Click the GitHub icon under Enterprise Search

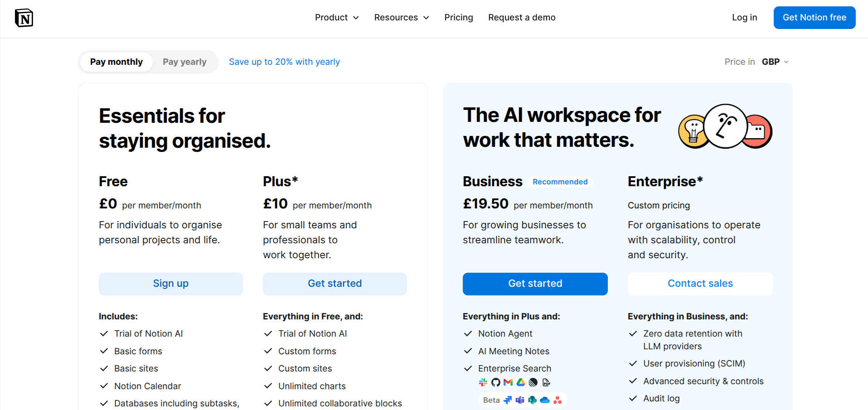(x=496, y=382)
